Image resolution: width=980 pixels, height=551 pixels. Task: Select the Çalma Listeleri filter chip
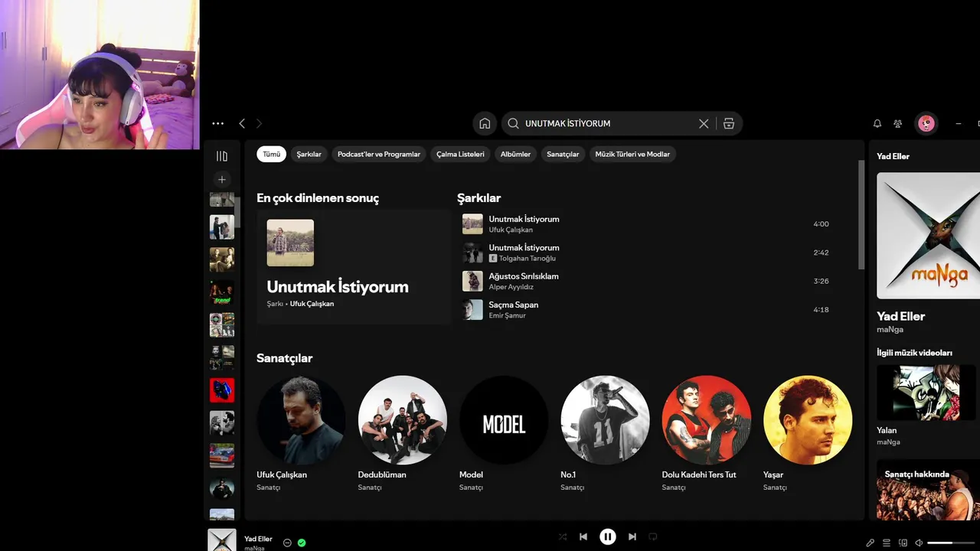pyautogui.click(x=460, y=154)
